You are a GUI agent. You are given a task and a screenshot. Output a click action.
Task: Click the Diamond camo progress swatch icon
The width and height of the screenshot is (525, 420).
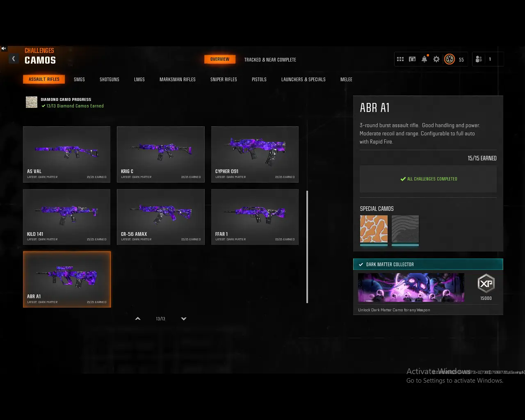tap(32, 102)
